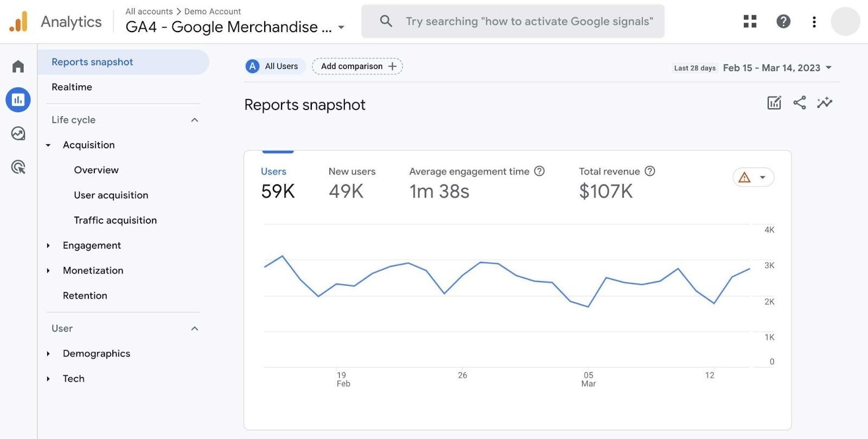This screenshot has width=868, height=439.
Task: Select the Average engagement time metric tab
Action: point(476,182)
